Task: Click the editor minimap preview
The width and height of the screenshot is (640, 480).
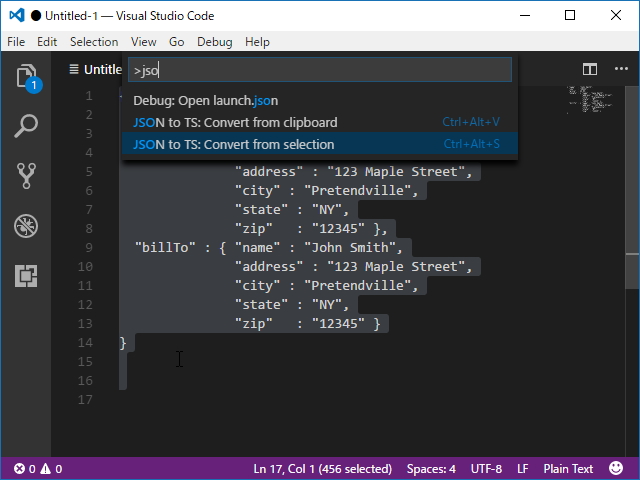Action: pyautogui.click(x=590, y=99)
